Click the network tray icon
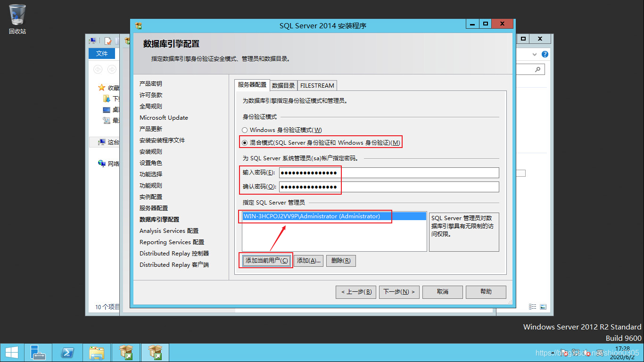This screenshot has width=644, height=362. [576, 352]
